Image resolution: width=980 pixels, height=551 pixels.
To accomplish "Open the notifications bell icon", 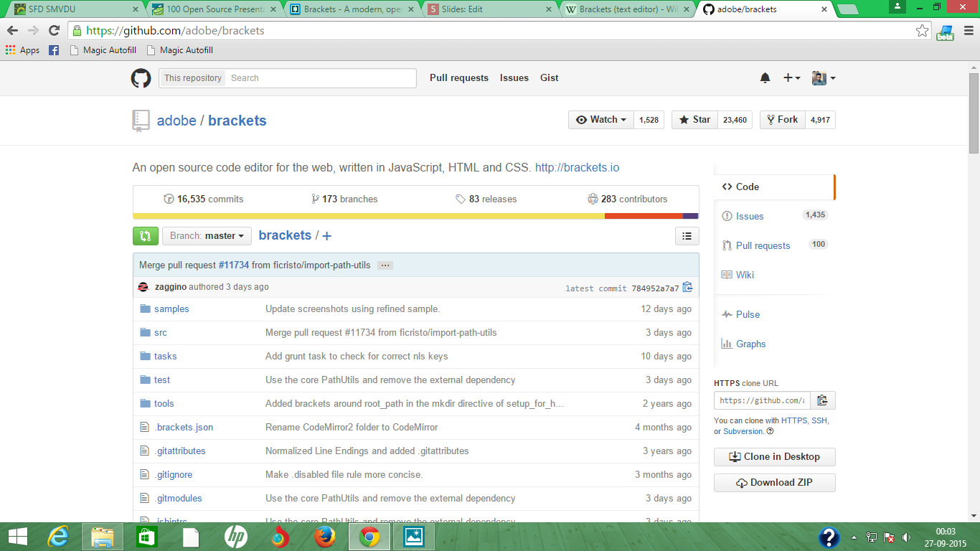I will click(x=765, y=78).
